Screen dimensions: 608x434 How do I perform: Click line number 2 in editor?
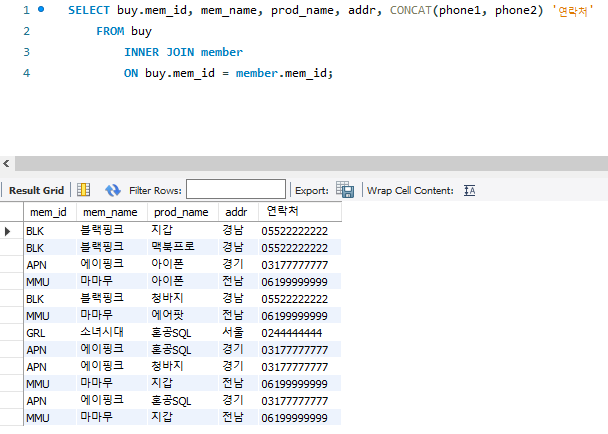click(x=26, y=31)
